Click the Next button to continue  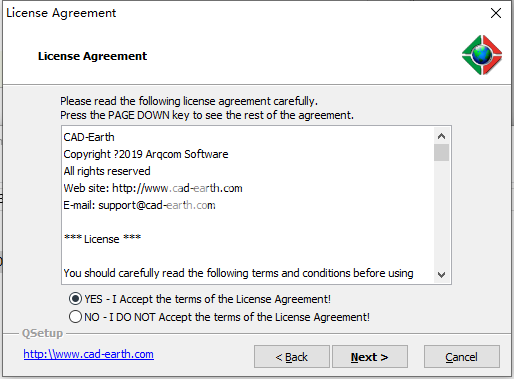(x=370, y=357)
